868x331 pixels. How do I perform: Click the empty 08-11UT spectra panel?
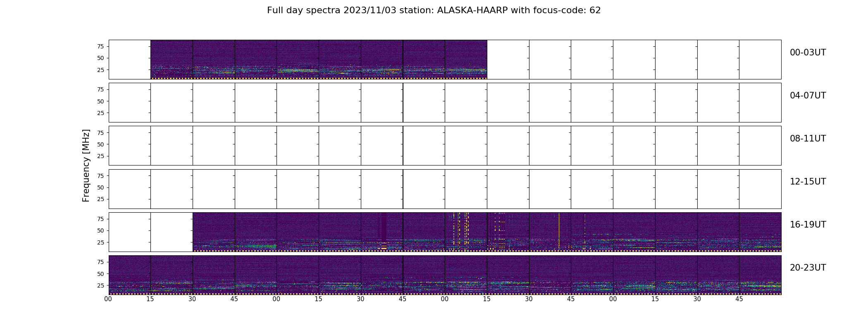point(445,146)
